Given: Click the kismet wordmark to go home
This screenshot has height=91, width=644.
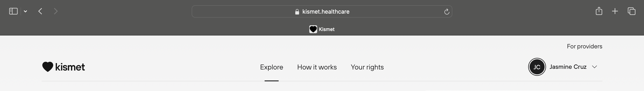Looking at the screenshot, I should tap(70, 67).
